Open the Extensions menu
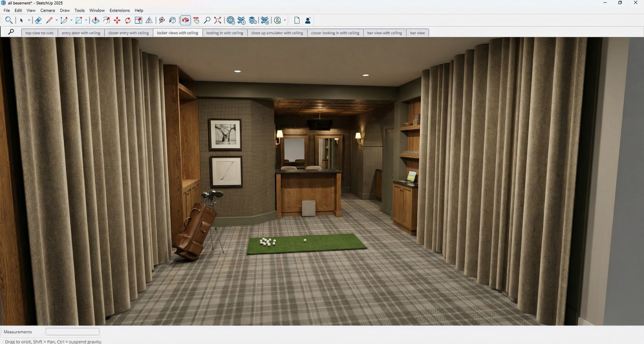This screenshot has height=344, width=644. click(x=120, y=10)
